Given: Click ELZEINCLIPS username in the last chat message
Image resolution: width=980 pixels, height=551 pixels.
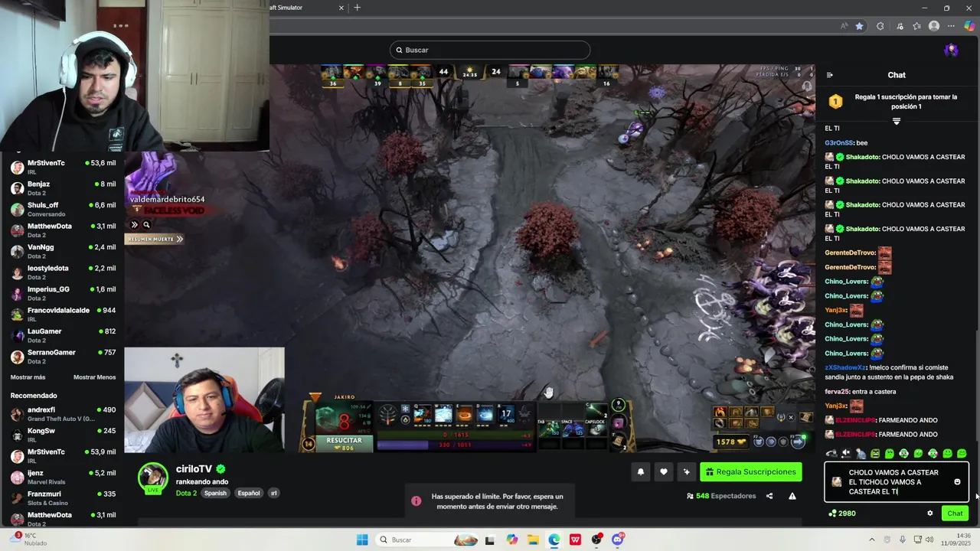Looking at the screenshot, I should [855, 435].
